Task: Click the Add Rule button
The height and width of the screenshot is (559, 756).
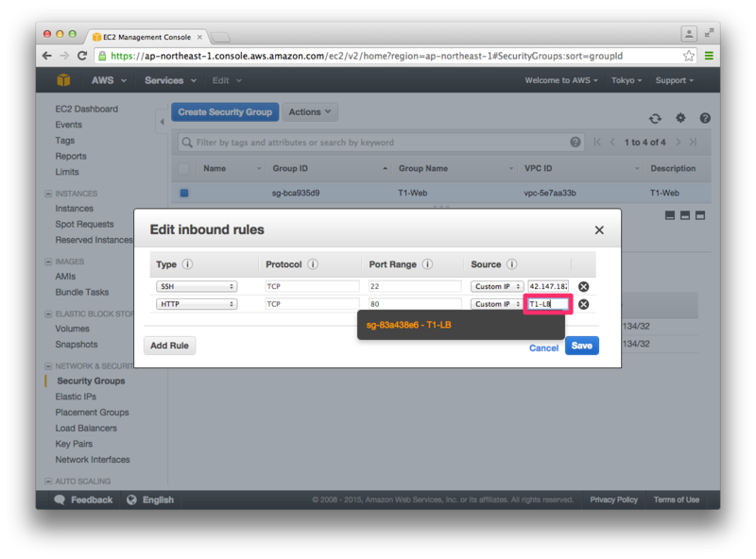Action: [x=169, y=346]
